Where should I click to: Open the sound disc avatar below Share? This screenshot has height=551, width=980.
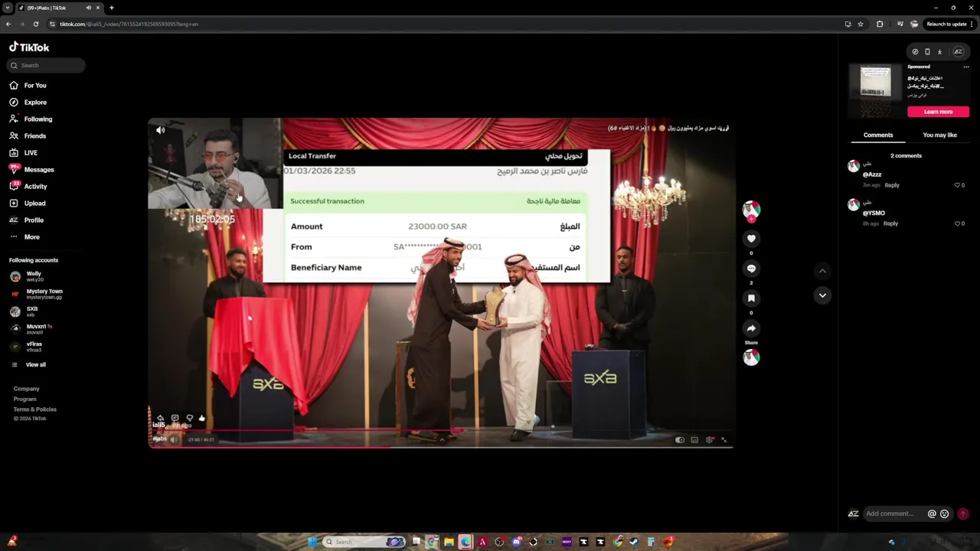pyautogui.click(x=751, y=357)
